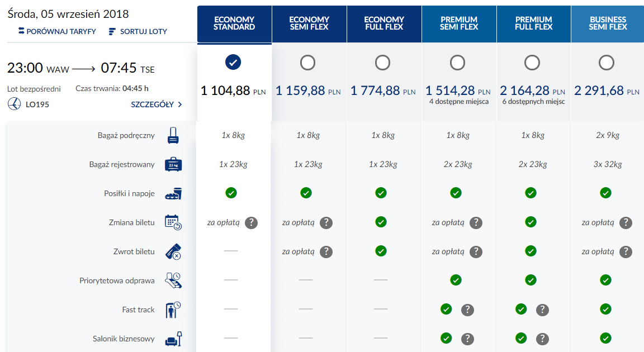
Task: Click the Premium Semi Flex column header
Action: (459, 23)
